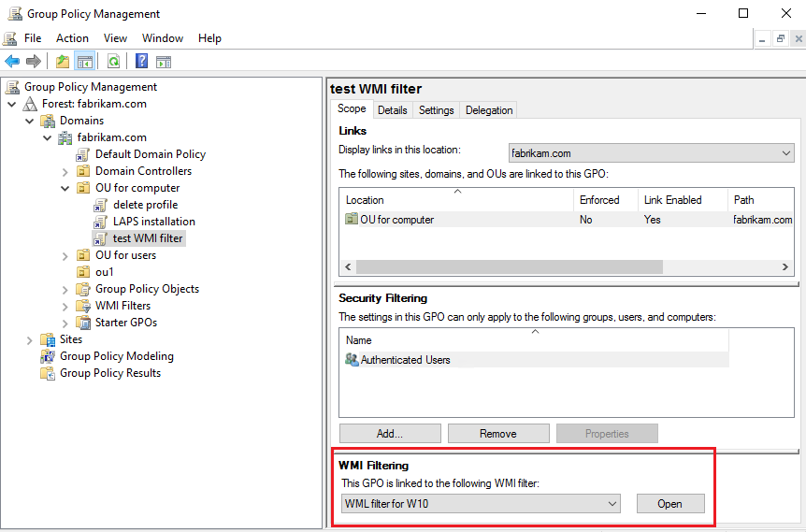Click the Domain Controllers OU folder icon
This screenshot has height=532, width=806.
point(83,171)
